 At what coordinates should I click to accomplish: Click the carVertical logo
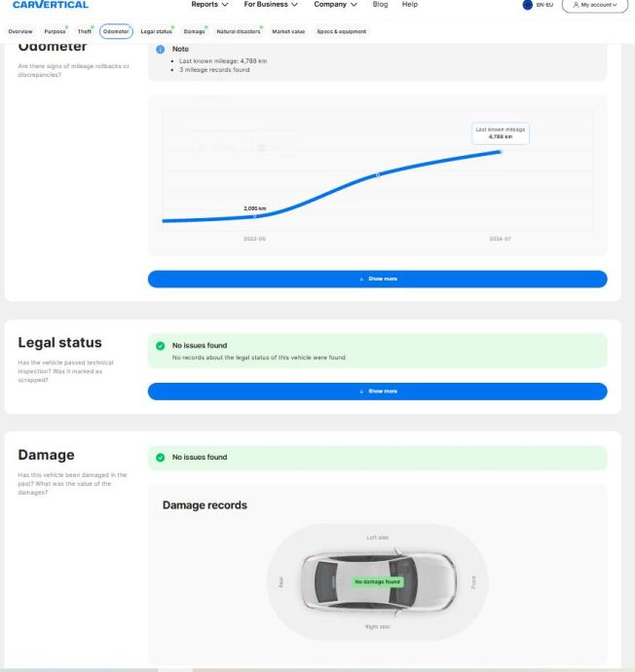pyautogui.click(x=51, y=5)
